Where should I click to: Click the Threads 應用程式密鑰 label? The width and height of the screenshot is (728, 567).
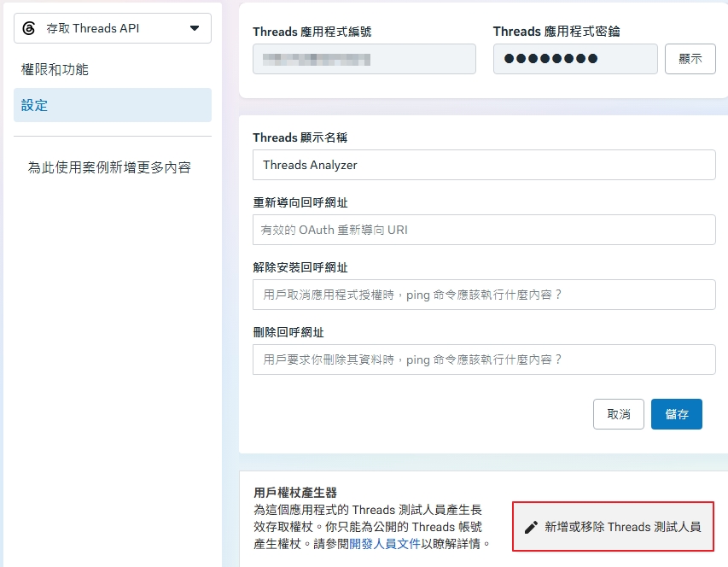[556, 32]
